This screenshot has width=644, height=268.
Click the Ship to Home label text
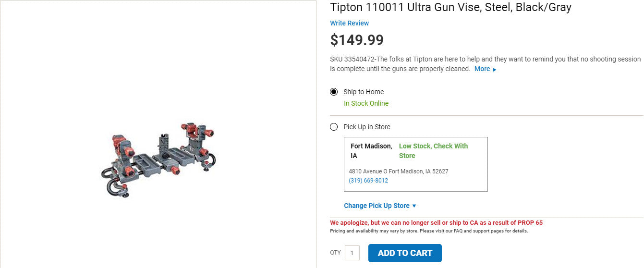point(364,92)
